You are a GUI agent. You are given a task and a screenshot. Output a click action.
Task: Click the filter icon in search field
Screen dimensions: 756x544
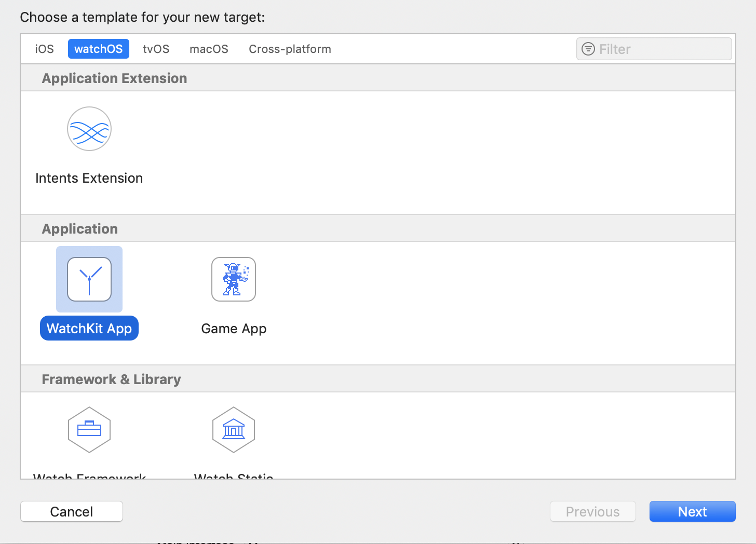(588, 49)
